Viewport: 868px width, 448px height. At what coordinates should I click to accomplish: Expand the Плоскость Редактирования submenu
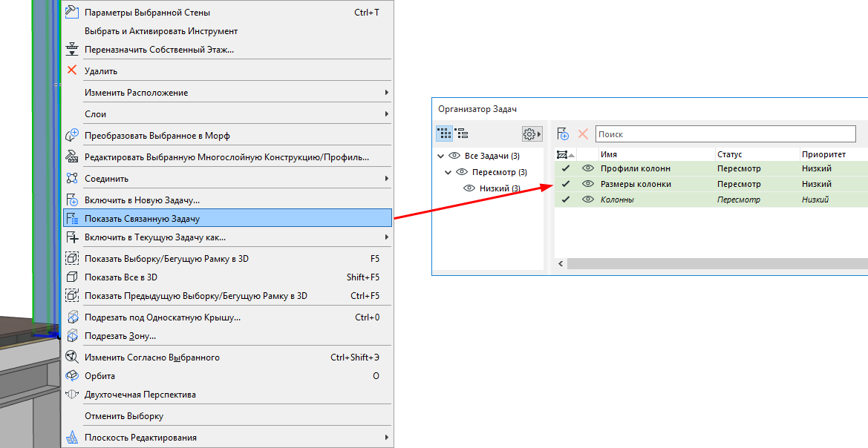coord(386,437)
